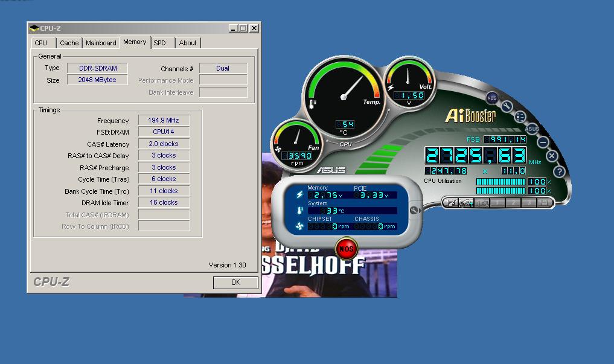Image resolution: width=614 pixels, height=364 pixels.
Task: Click the Fan rpm gauge dial
Action: coord(296,144)
